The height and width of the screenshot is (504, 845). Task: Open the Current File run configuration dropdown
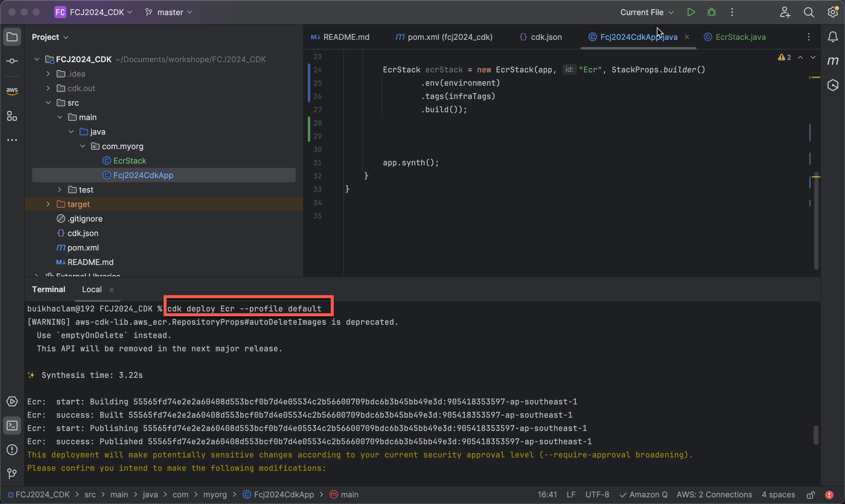647,12
